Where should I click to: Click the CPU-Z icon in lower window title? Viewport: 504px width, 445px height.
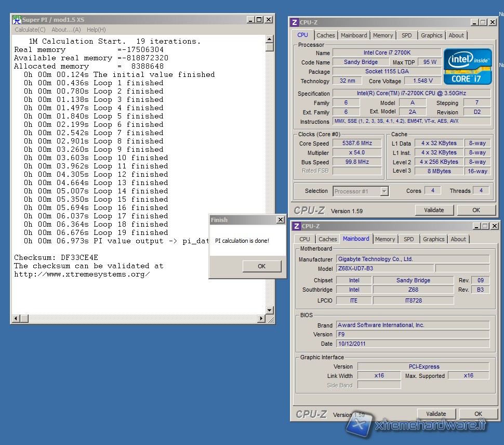(296, 226)
